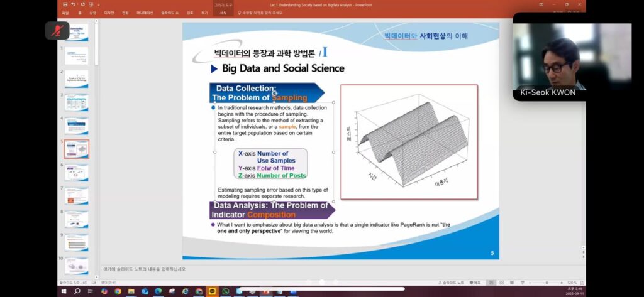This screenshot has width=644, height=297.
Task: Open the 전환 (Transitions) ribbon tab
Action: coord(125,13)
